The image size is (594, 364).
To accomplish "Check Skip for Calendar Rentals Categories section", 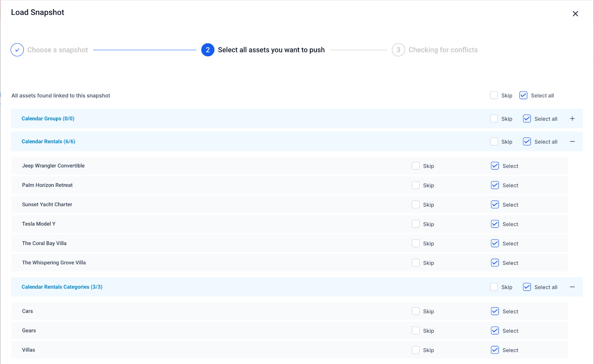I will tap(494, 287).
